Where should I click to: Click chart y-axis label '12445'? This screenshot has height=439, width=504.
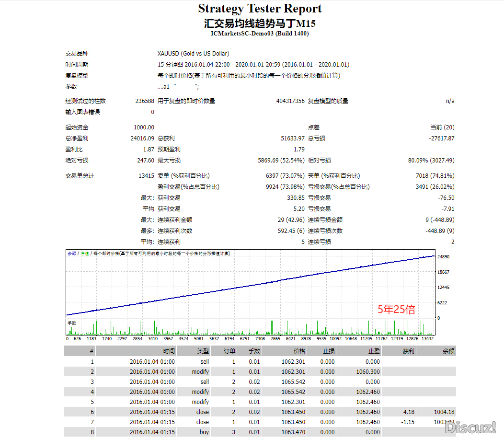(443, 287)
